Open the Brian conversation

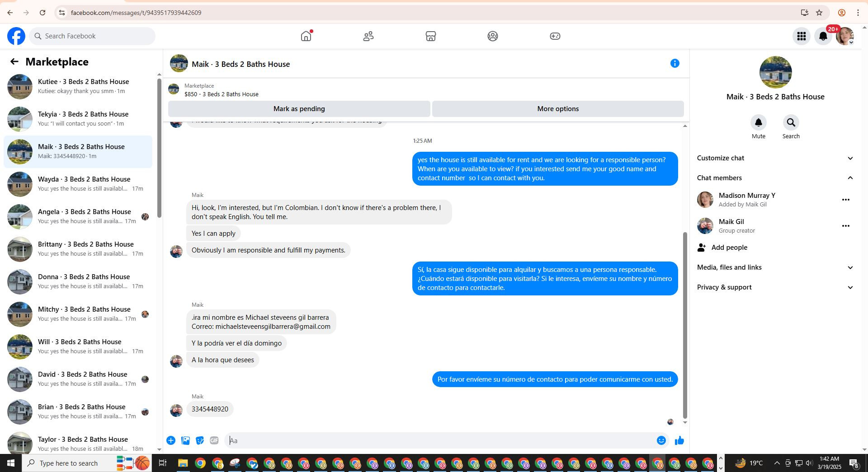click(78, 411)
